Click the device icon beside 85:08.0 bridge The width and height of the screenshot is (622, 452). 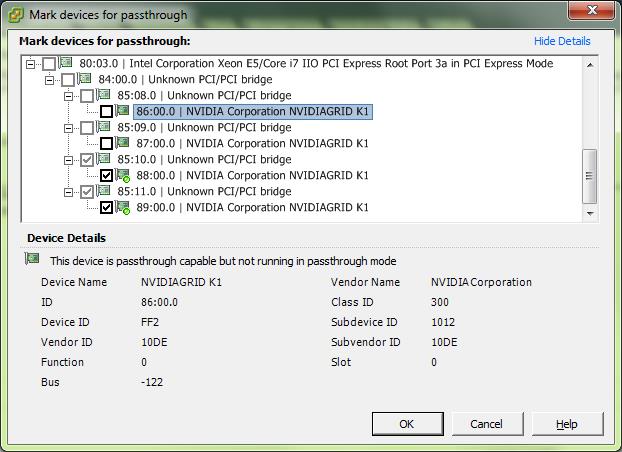pyautogui.click(x=104, y=94)
